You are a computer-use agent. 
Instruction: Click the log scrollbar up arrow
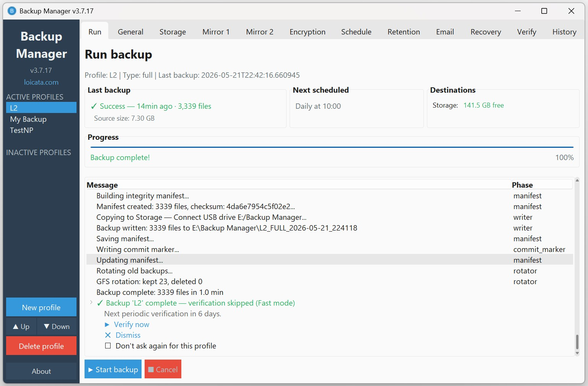pos(577,180)
